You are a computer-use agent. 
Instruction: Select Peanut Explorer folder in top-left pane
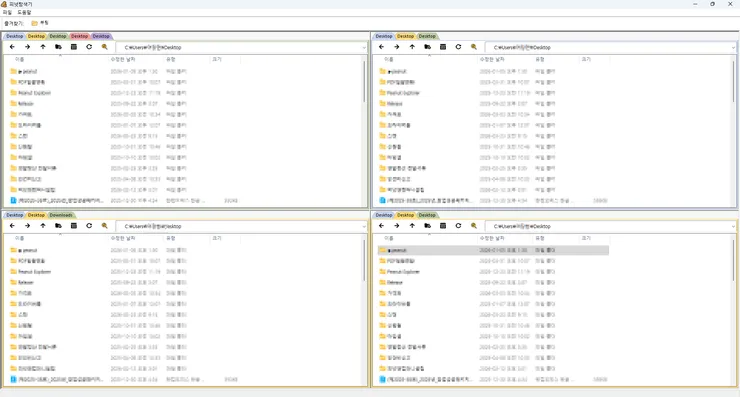pos(34,93)
